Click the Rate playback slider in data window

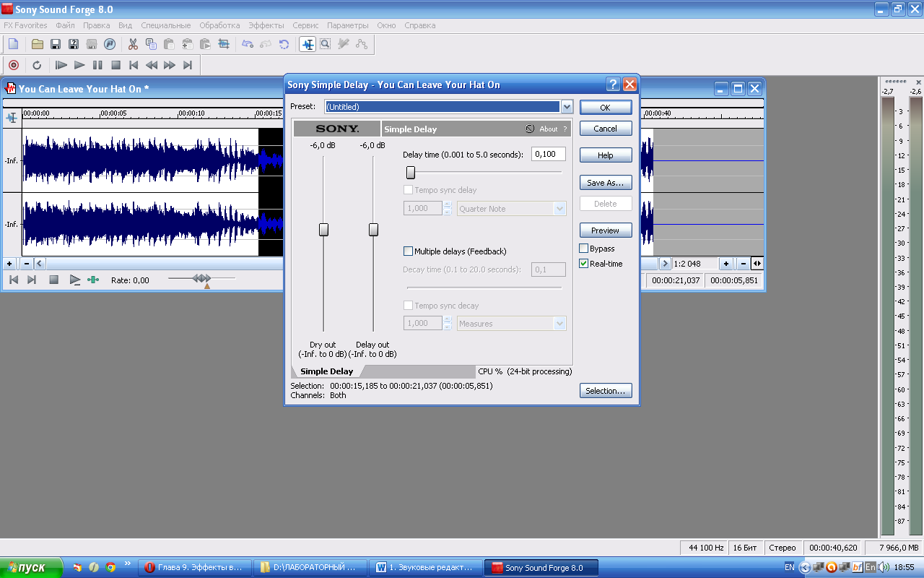[202, 279]
